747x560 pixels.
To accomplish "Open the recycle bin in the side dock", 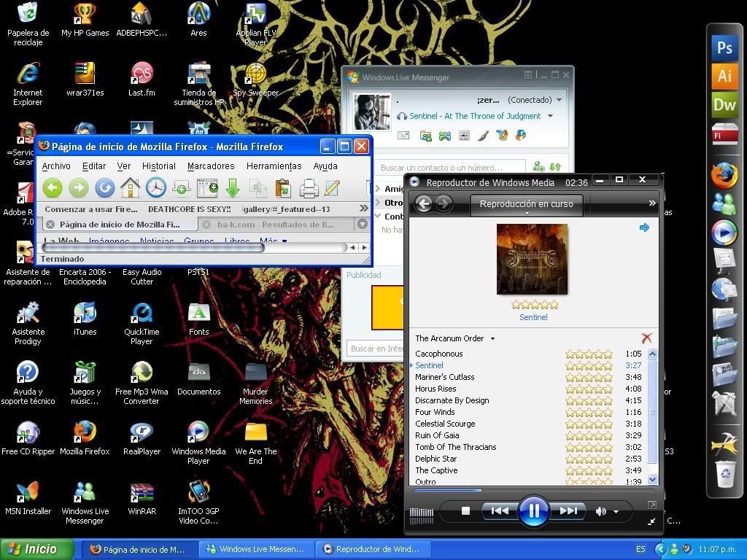I will [724, 474].
